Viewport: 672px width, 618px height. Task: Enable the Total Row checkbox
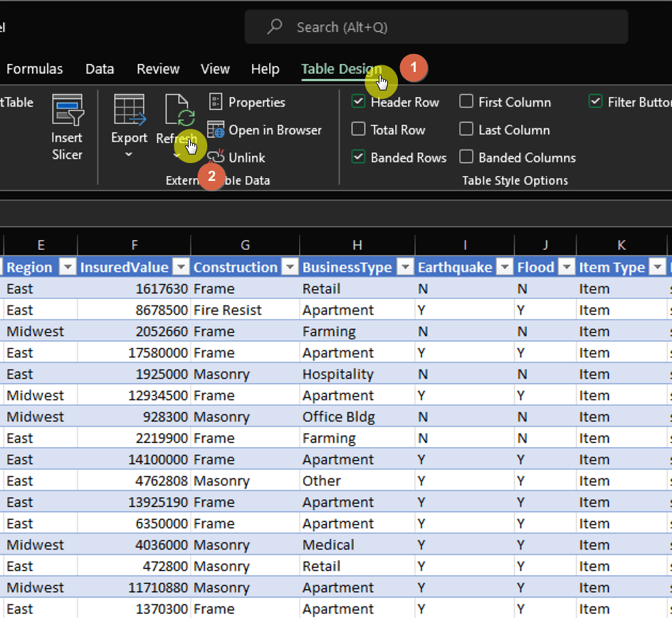click(x=358, y=129)
